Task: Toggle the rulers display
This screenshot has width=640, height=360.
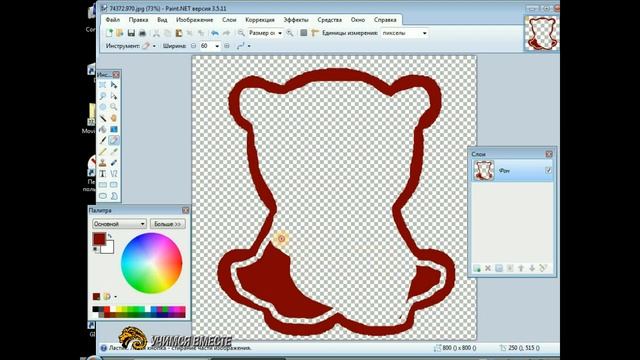Action: (x=315, y=33)
